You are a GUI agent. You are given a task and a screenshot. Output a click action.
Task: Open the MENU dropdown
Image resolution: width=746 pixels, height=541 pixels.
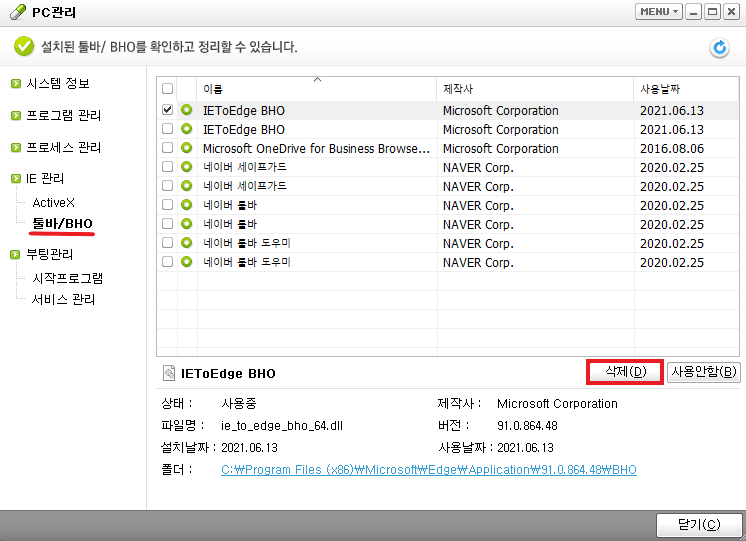tap(659, 11)
